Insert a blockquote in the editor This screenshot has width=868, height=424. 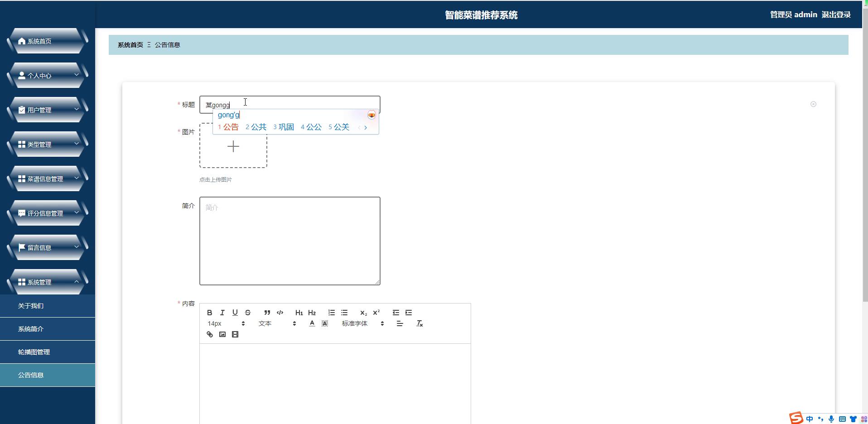click(x=267, y=313)
